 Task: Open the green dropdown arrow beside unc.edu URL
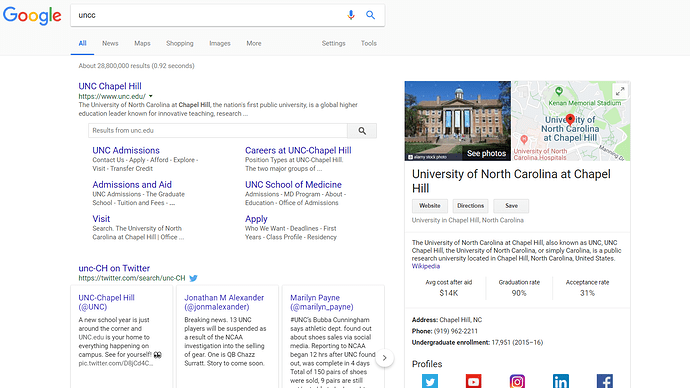tap(151, 96)
